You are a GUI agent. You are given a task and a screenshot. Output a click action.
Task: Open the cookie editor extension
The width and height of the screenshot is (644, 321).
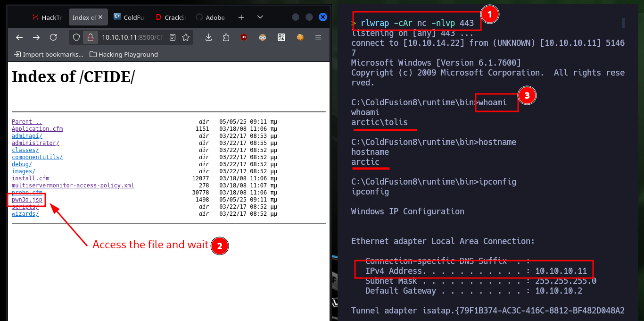coord(300,37)
